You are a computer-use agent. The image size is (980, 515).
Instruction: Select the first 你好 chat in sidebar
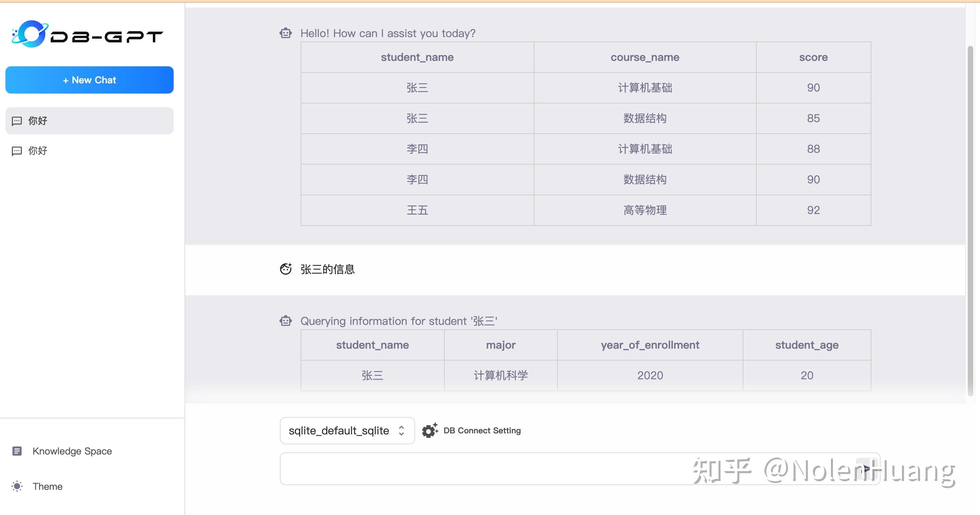[x=89, y=120]
